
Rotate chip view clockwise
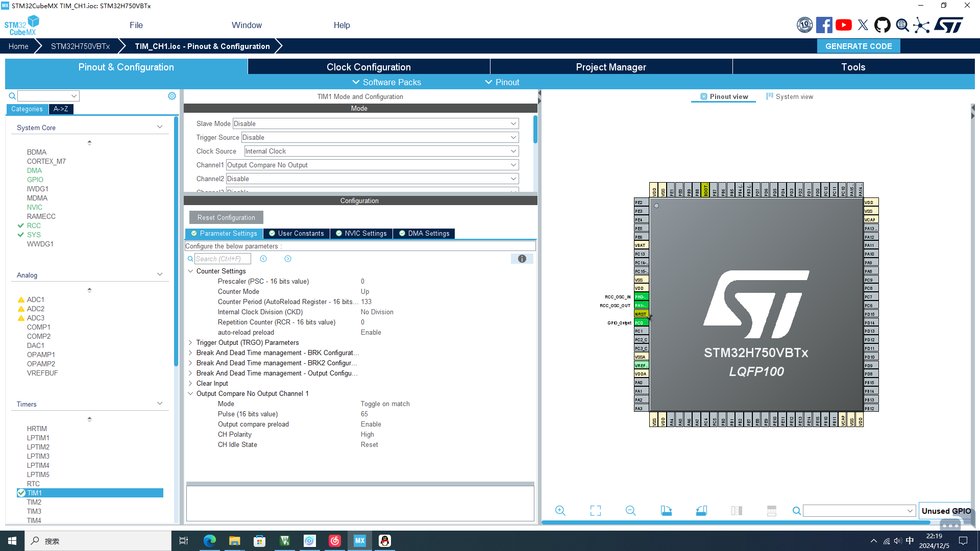tap(666, 511)
